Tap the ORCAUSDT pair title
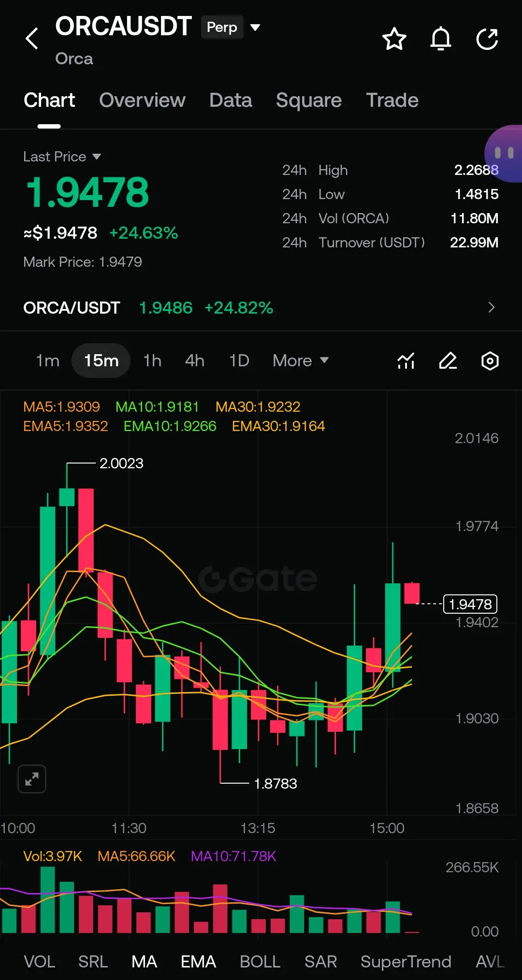 (x=123, y=26)
